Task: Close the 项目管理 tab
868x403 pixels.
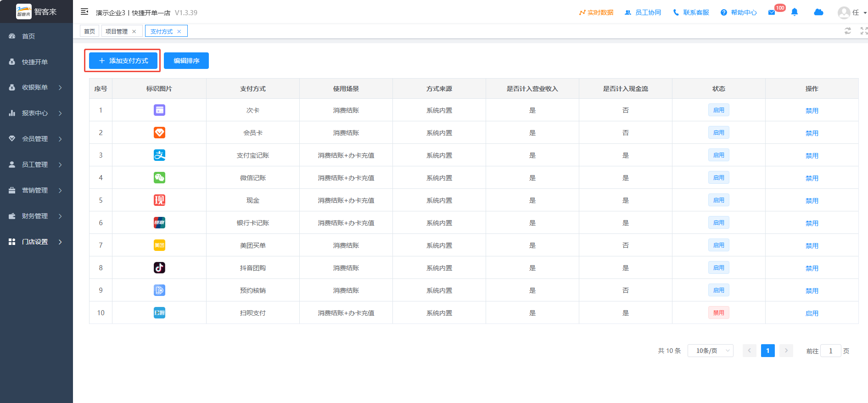Action: pyautogui.click(x=134, y=31)
